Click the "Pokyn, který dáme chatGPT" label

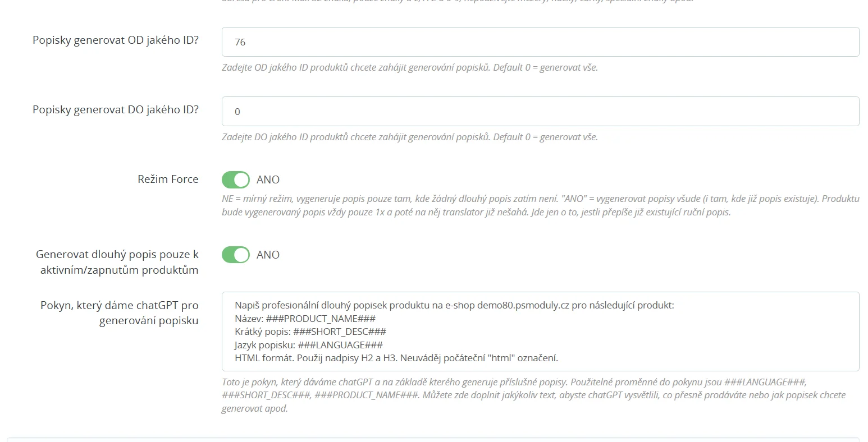pyautogui.click(x=120, y=306)
